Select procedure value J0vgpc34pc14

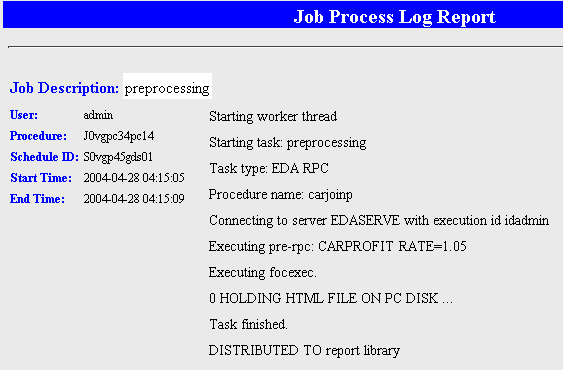coord(118,136)
